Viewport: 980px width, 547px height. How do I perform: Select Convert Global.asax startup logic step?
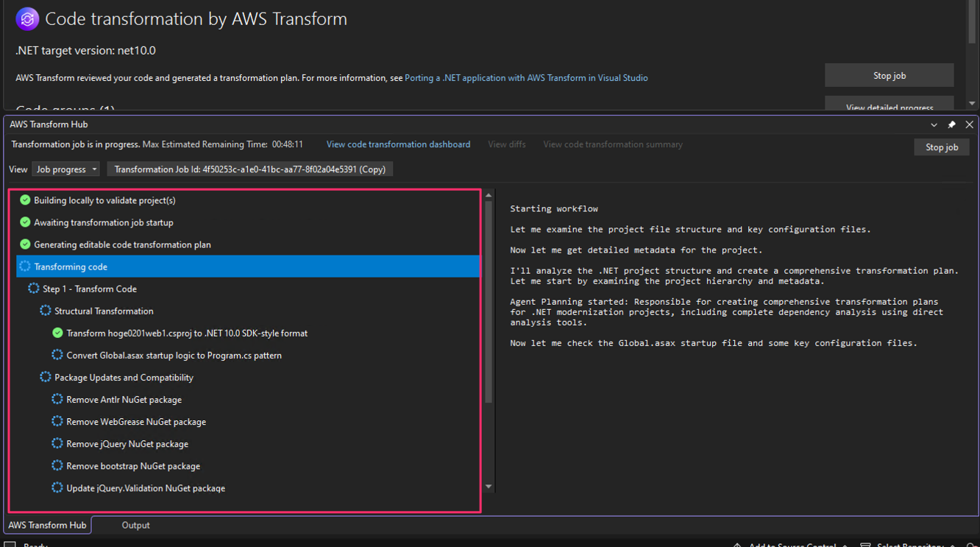click(x=174, y=355)
